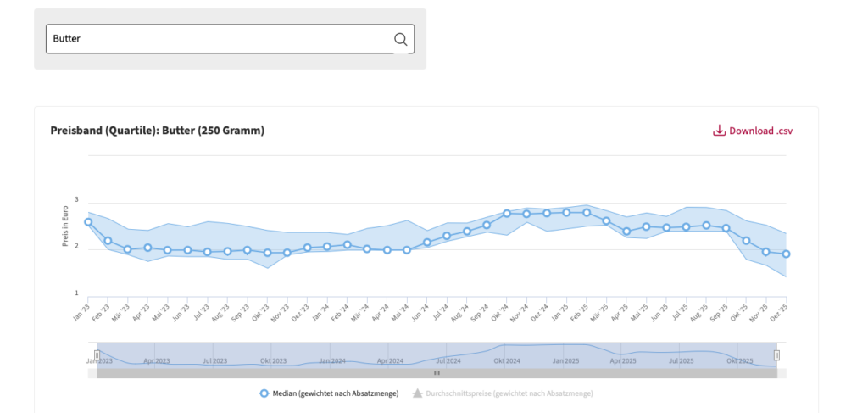Click the Median legend circle marker
This screenshot has width=868, height=413.
pos(264,393)
